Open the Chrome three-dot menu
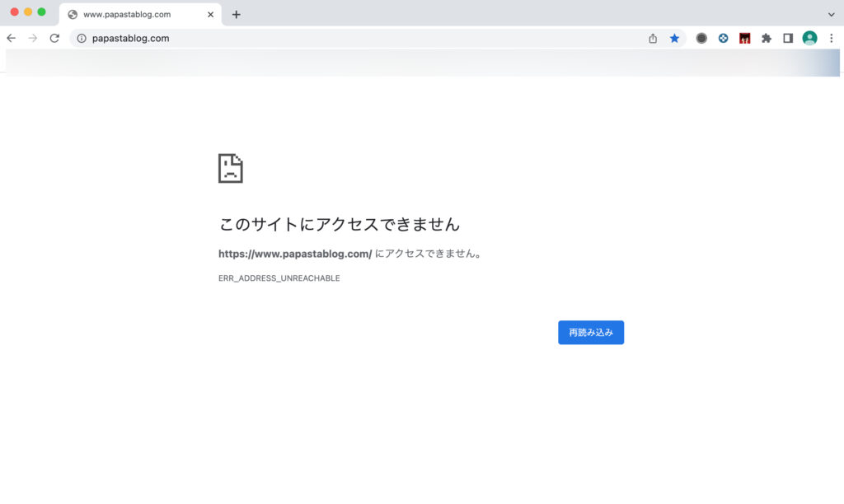 point(831,38)
